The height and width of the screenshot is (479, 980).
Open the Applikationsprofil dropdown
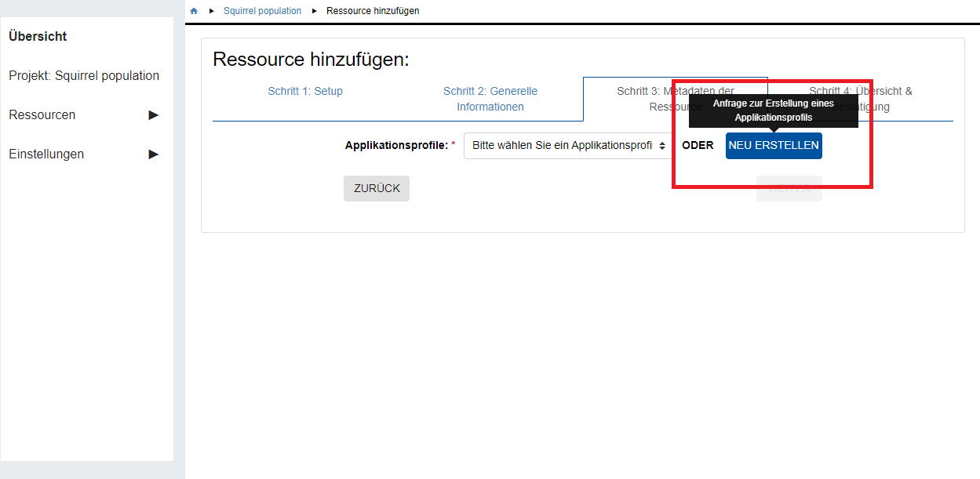(x=567, y=146)
